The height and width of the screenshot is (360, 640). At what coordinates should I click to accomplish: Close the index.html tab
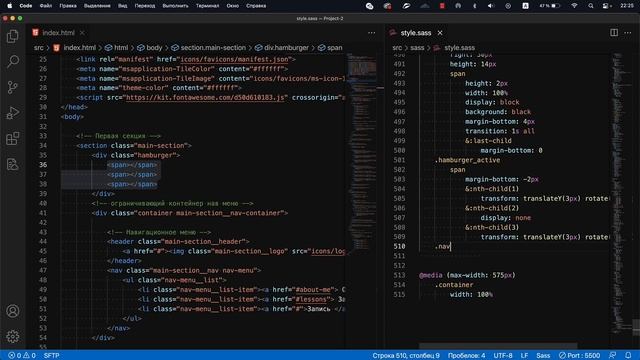[x=82, y=33]
